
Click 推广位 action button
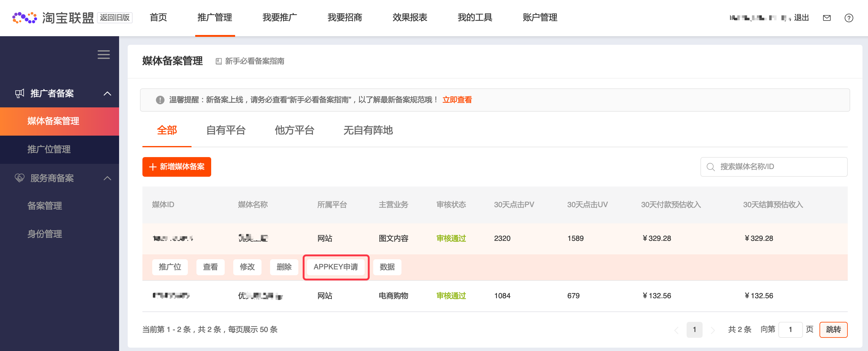click(170, 267)
